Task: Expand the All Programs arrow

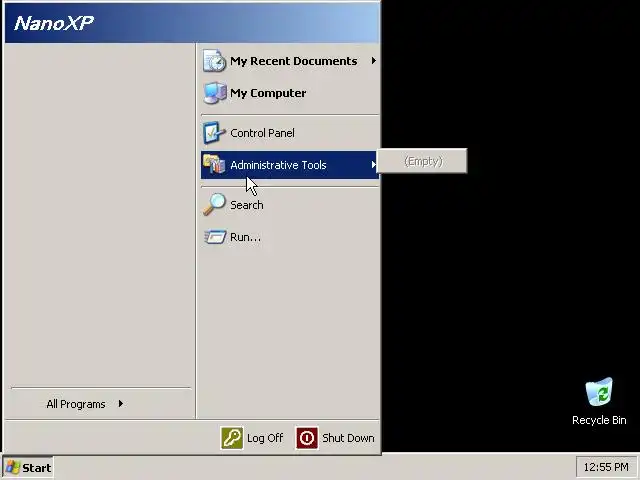Action: coord(121,404)
